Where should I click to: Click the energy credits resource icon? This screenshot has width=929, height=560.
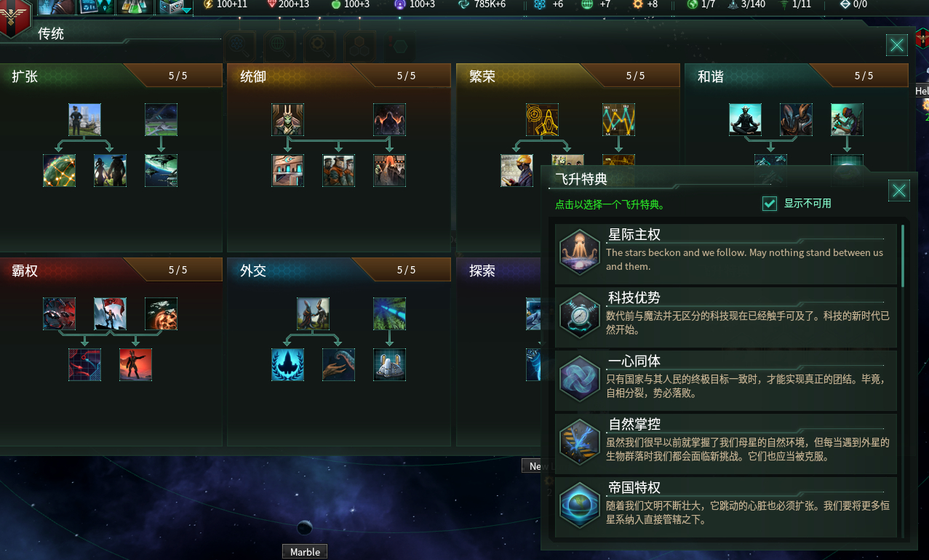coord(209,4)
